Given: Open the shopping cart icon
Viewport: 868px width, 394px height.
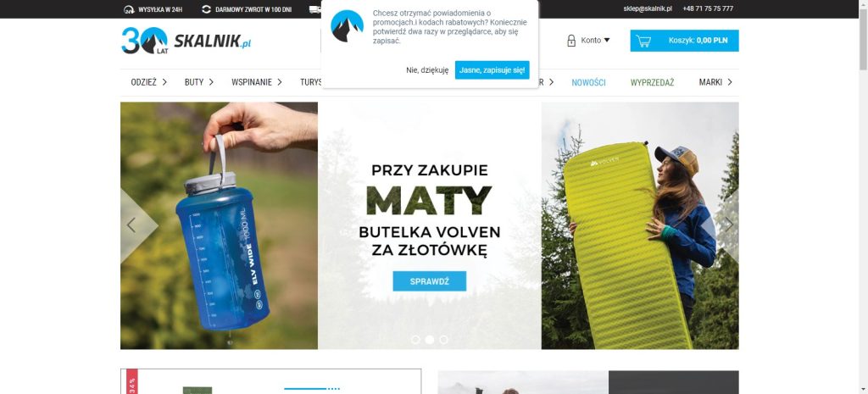Looking at the screenshot, I should coord(643,41).
